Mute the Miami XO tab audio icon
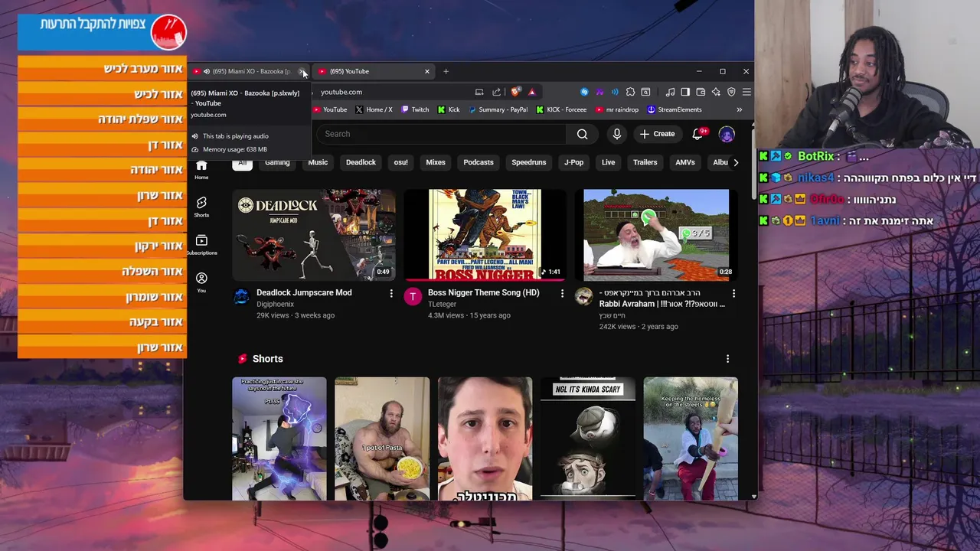The width and height of the screenshot is (980, 551). [x=206, y=71]
